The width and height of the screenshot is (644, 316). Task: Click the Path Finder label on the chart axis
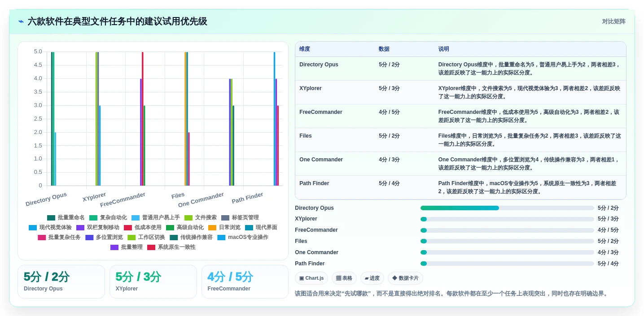pyautogui.click(x=247, y=198)
